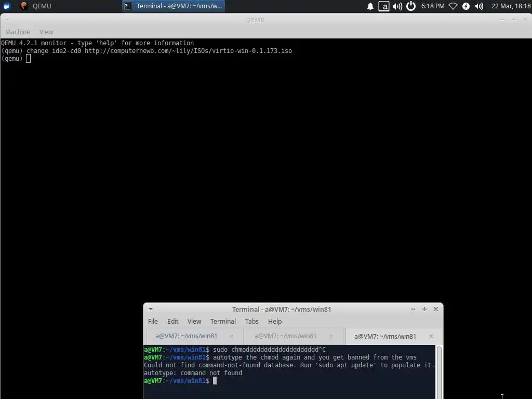Screen dimensions: 532x399
Task: Click the power button icon in the panel
Action: point(411,6)
